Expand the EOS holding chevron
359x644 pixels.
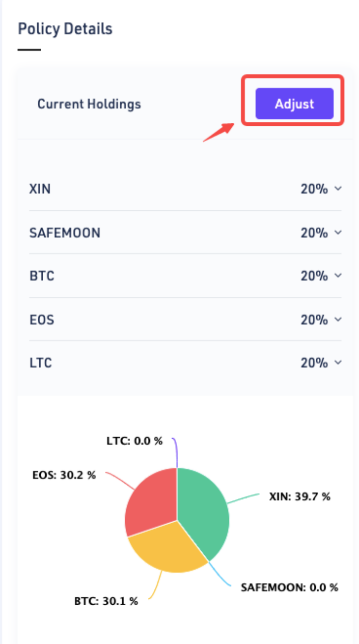point(338,319)
